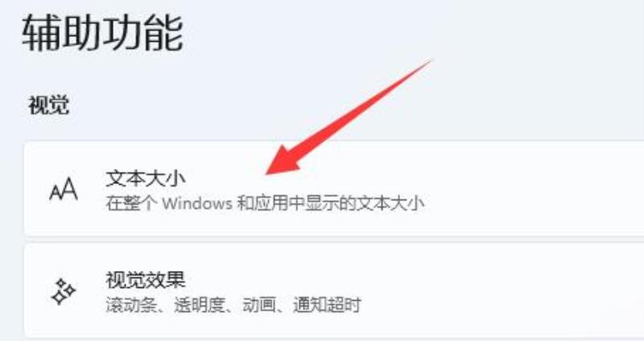Click the AA text size icon
This screenshot has height=341, width=644.
[64, 189]
